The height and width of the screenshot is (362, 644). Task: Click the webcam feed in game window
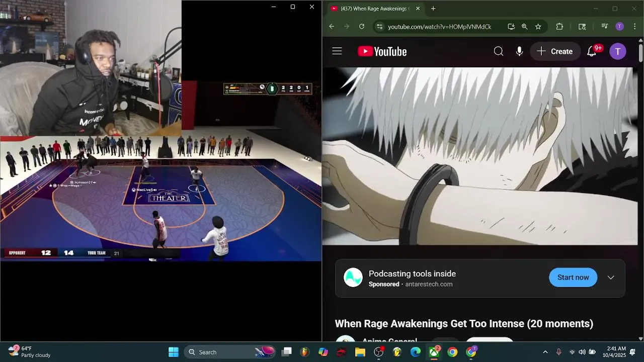[x=91, y=68]
